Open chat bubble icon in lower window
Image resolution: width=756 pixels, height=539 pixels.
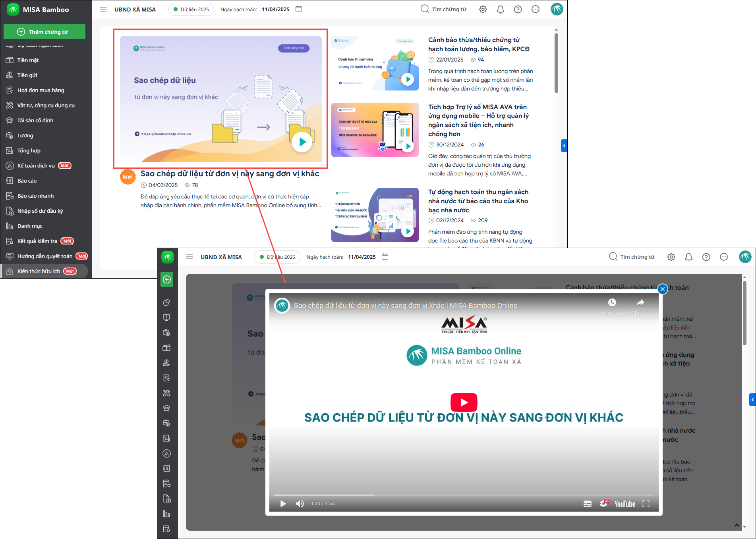tap(724, 257)
